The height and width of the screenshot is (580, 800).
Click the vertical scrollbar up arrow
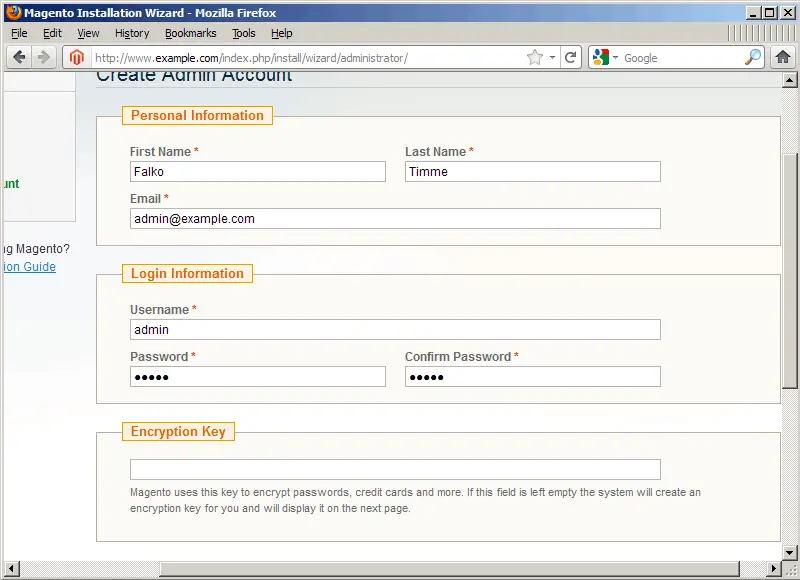tap(789, 80)
